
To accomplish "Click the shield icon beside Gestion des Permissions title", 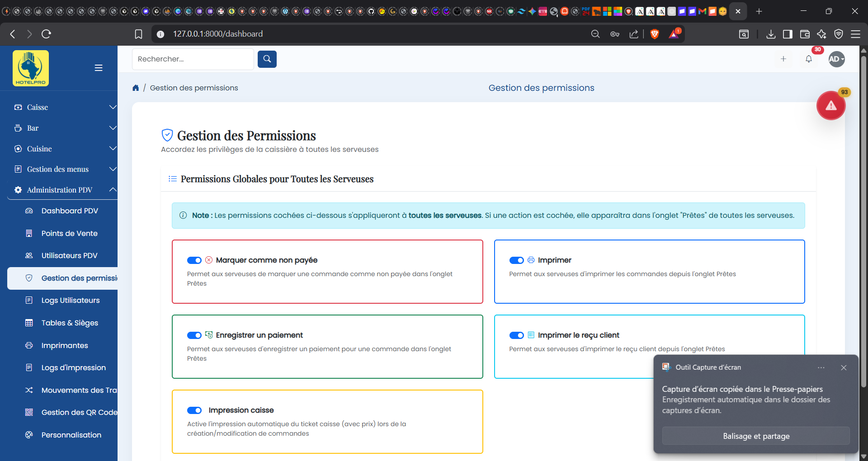I will pyautogui.click(x=167, y=135).
